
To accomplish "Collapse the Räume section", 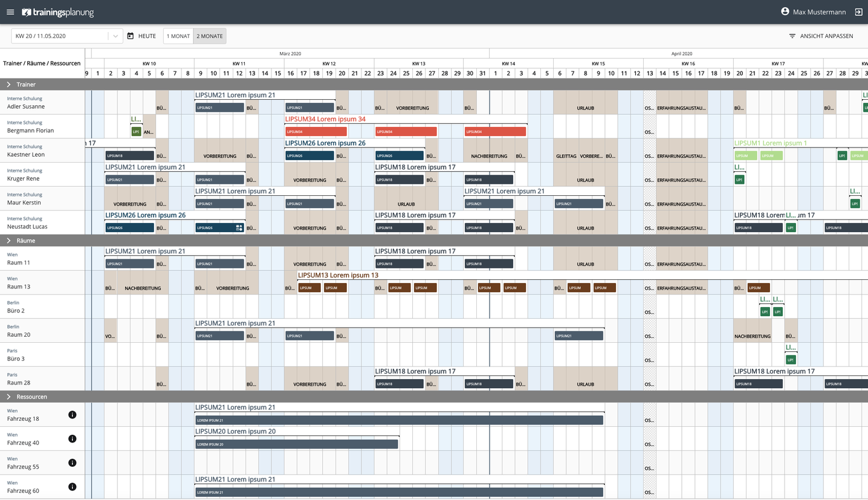I will (8, 241).
